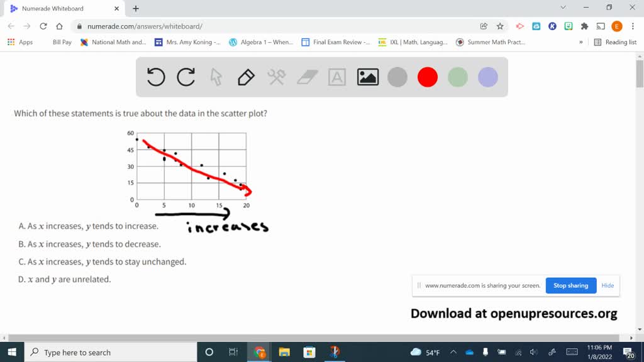Activate the text tool
Image resolution: width=644 pixels, height=362 pixels.
tap(337, 77)
